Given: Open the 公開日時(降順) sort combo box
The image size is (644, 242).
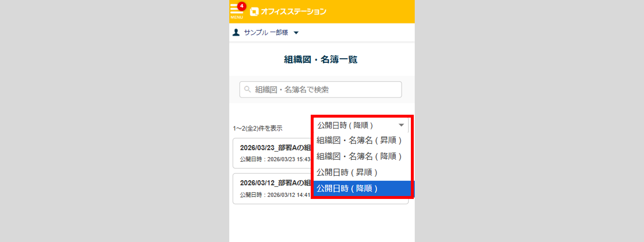Looking at the screenshot, I should 361,125.
